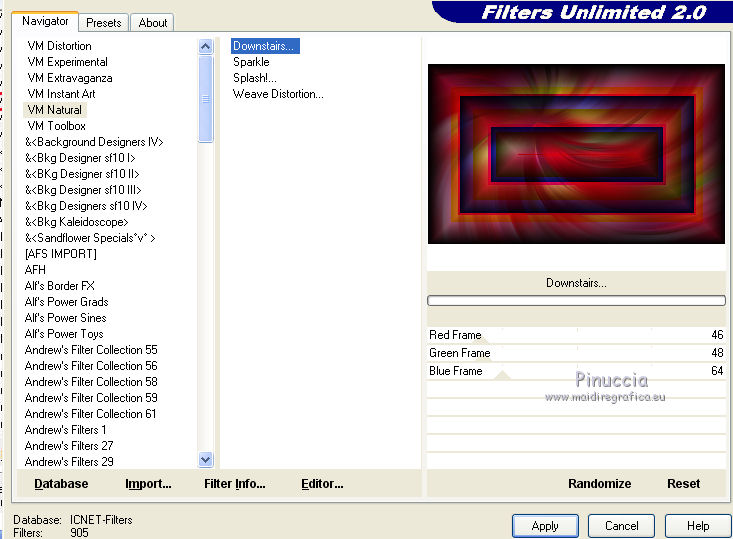Click the category list scroll down arrow
The width and height of the screenshot is (733, 539).
205,460
